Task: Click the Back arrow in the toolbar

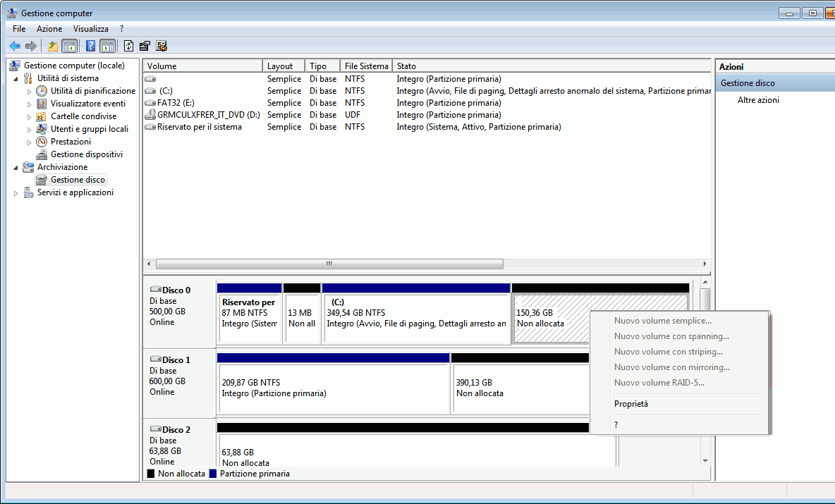Action: pos(15,47)
